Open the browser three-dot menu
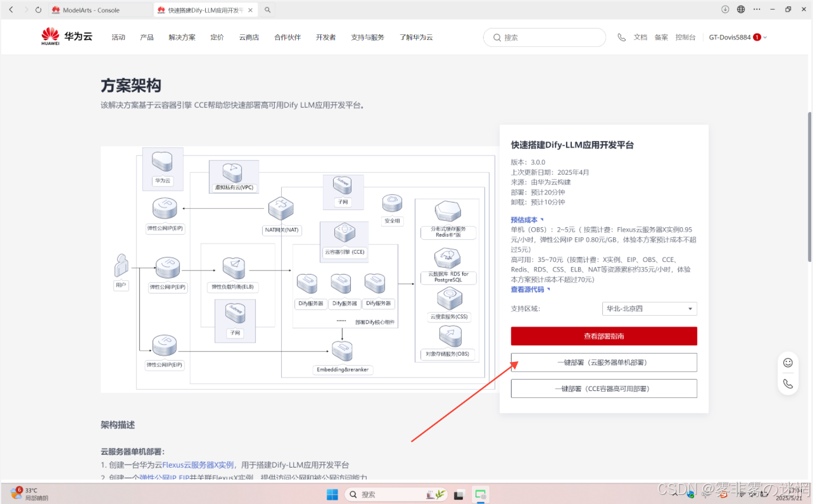The image size is (813, 504). (757, 9)
